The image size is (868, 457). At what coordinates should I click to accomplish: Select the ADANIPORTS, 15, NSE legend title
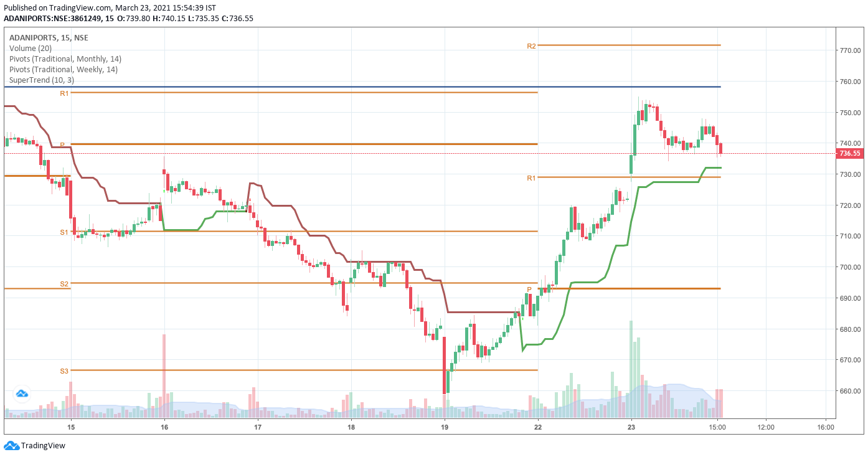click(x=49, y=38)
